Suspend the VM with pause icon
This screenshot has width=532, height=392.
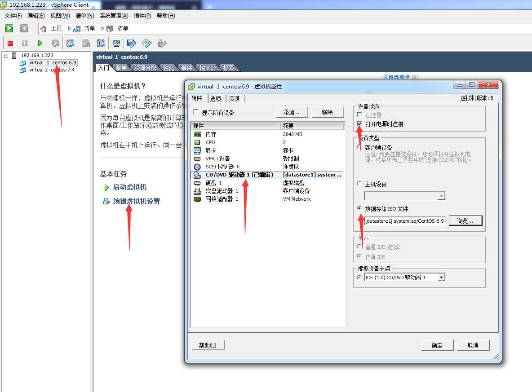(x=25, y=44)
